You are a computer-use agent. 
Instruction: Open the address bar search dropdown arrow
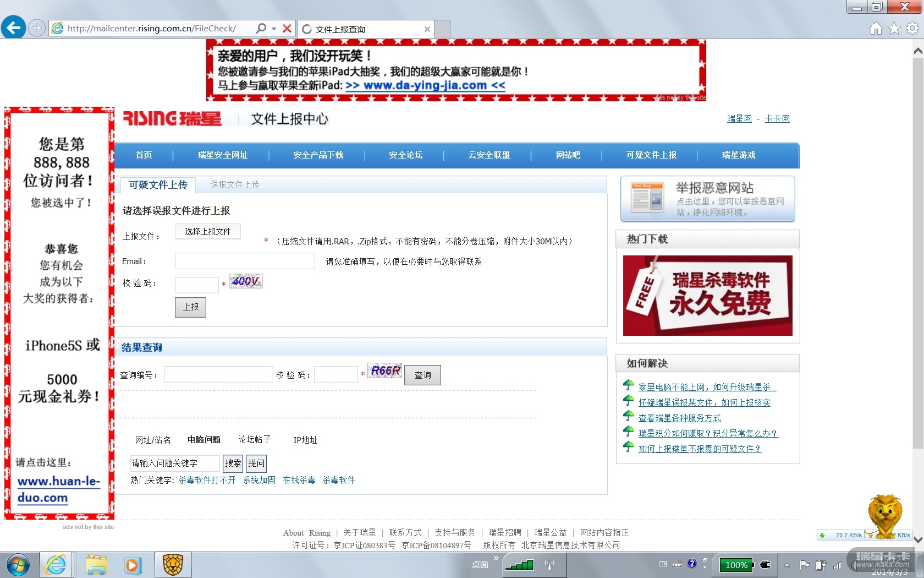274,28
